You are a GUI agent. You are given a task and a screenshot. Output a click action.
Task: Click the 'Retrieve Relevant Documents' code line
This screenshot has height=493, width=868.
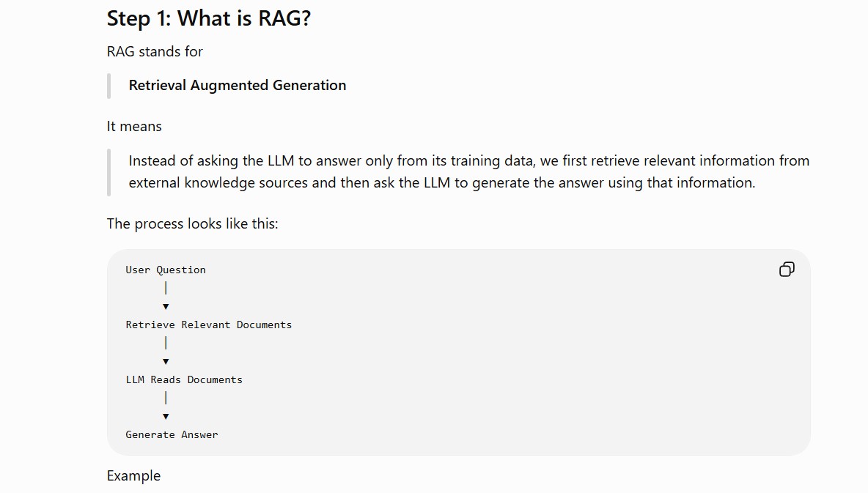(x=209, y=325)
